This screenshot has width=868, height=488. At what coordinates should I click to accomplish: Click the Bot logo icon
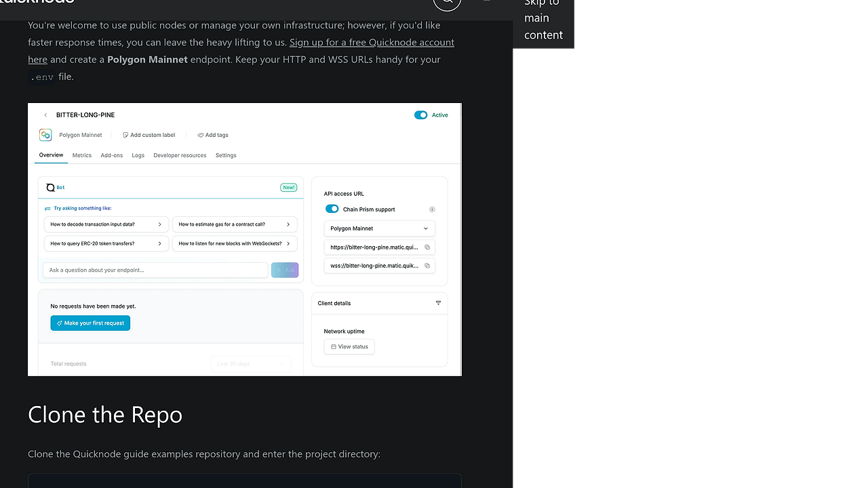coord(50,188)
